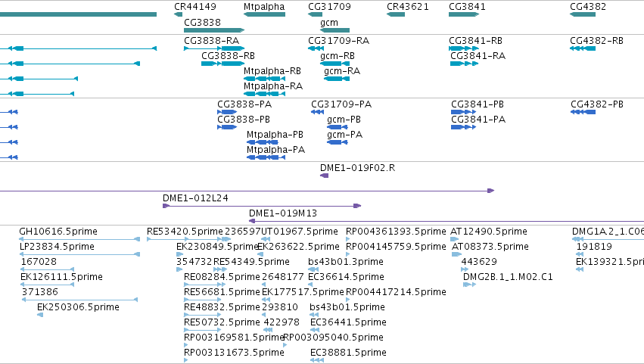Click the CG4382-RB transcript label
Viewport: 644px width, 364px height.
596,41
